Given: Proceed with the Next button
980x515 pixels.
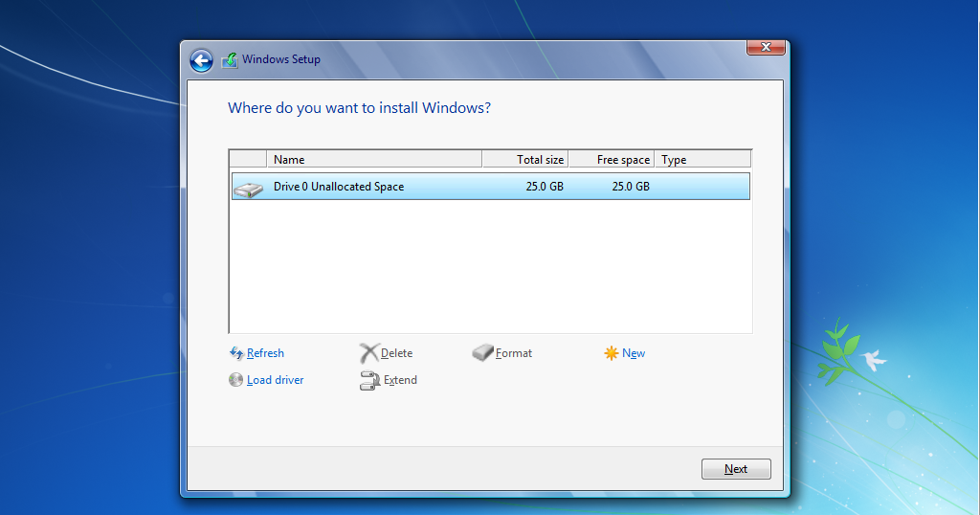Looking at the screenshot, I should point(736,469).
